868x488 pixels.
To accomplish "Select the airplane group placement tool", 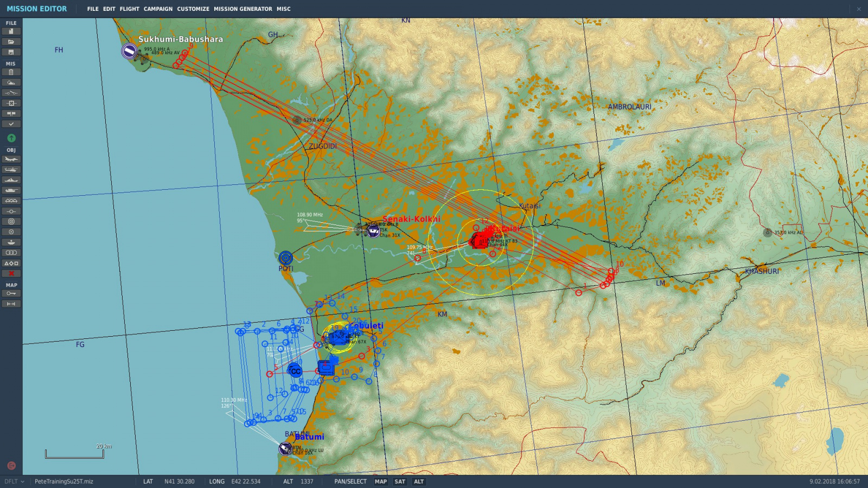I will coord(11,159).
